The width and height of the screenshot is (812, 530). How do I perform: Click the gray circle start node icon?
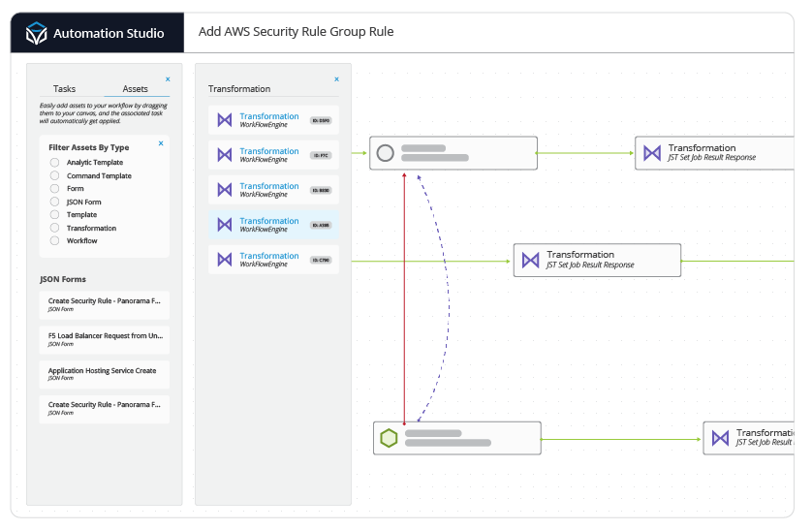click(x=385, y=153)
